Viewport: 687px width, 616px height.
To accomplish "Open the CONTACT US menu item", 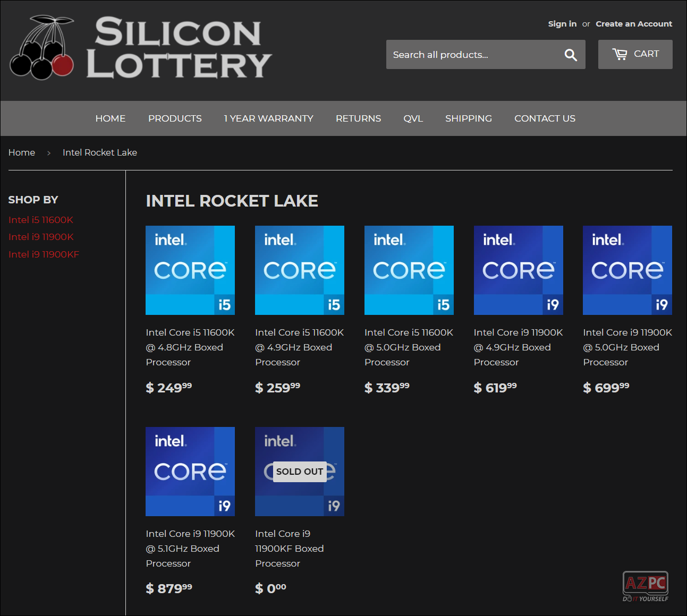I will coord(545,118).
